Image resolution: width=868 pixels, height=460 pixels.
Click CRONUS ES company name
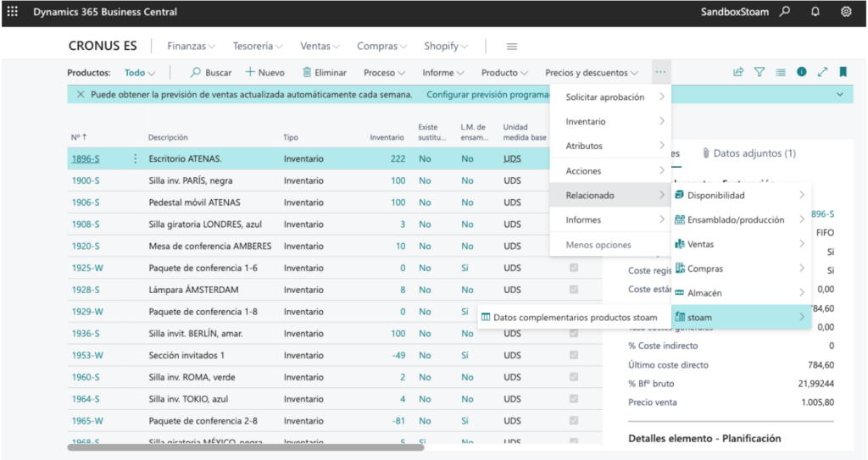(x=103, y=46)
